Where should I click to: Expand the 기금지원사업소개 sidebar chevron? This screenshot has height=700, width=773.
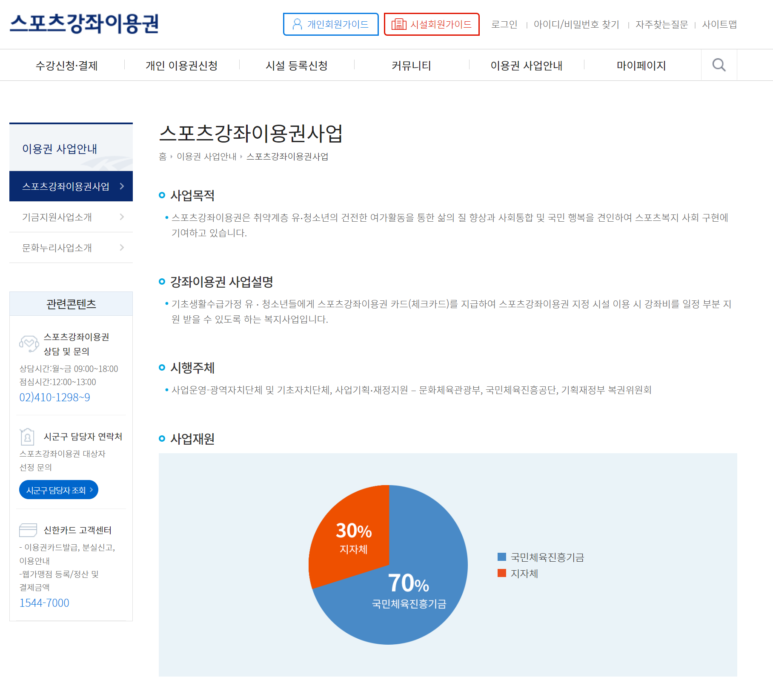click(122, 217)
